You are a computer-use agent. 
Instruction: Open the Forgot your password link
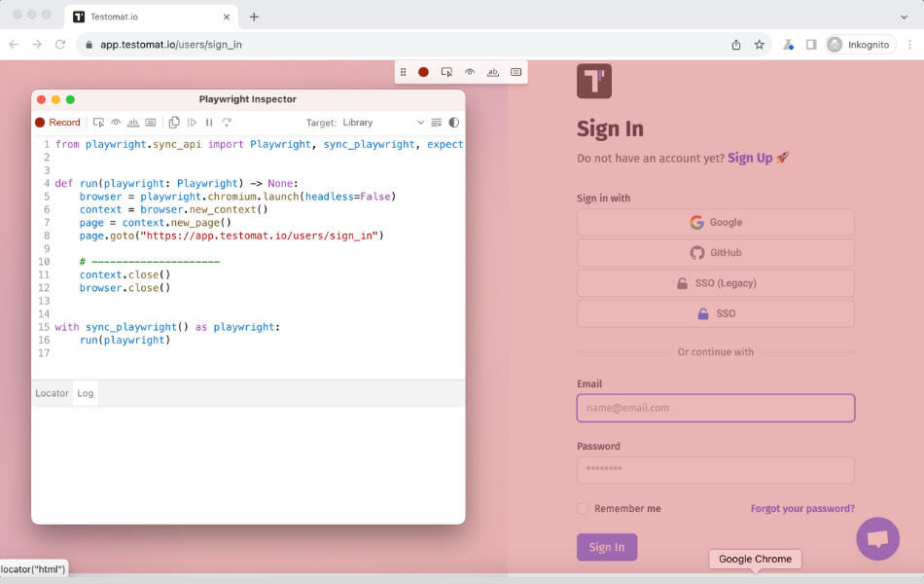pyautogui.click(x=802, y=509)
